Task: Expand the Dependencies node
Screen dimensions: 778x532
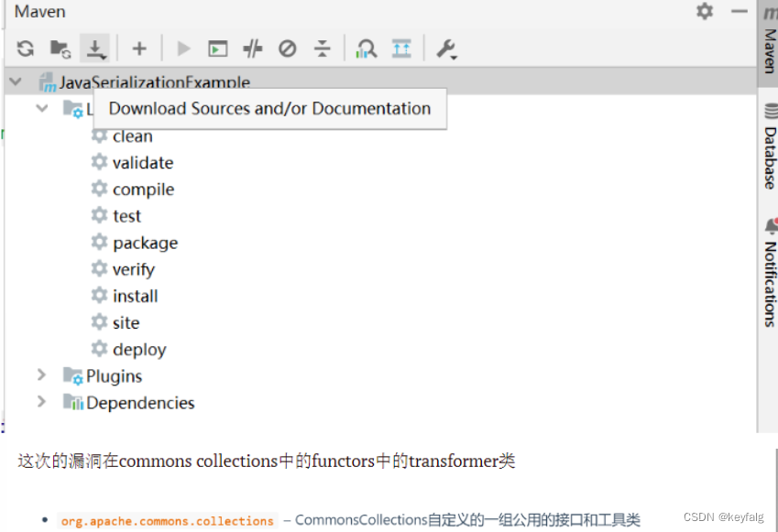Action: [41, 402]
